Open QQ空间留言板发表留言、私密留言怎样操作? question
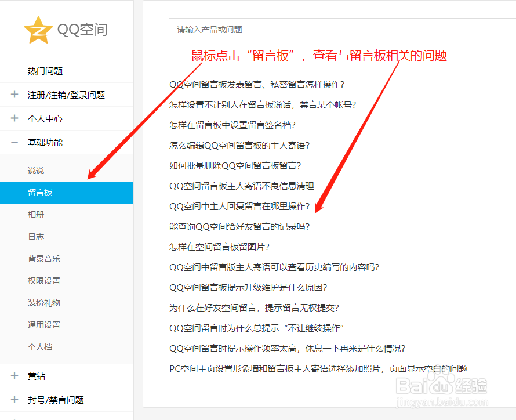The height and width of the screenshot is (420, 516). (257, 85)
